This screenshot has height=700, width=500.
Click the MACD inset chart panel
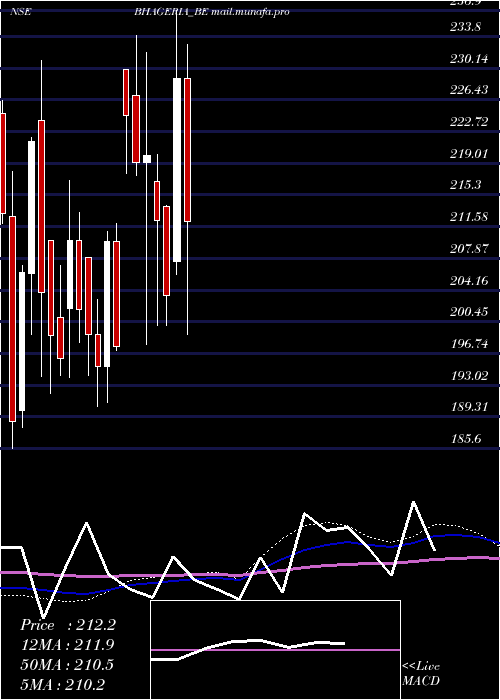point(275,650)
